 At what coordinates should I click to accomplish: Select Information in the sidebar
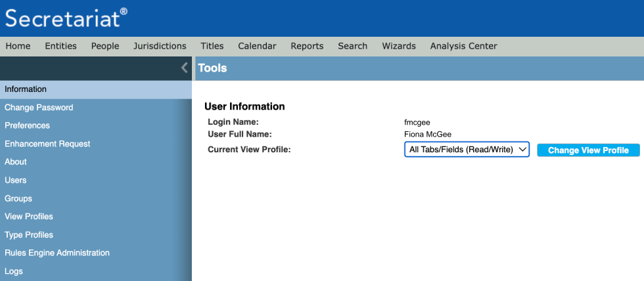coord(96,89)
